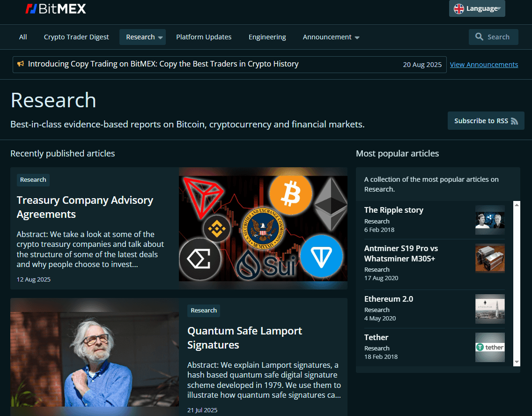Click Subscribe to RSS button
The height and width of the screenshot is (416, 532).
point(486,121)
